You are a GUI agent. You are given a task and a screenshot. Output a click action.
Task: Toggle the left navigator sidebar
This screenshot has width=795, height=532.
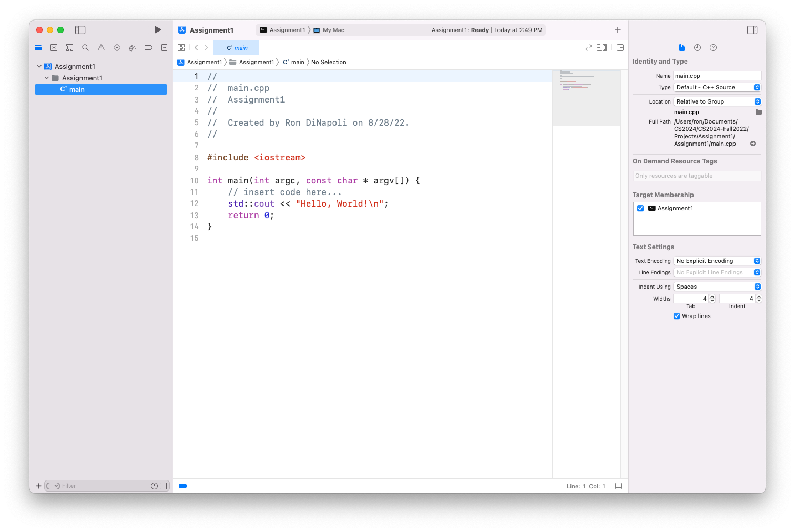coord(80,30)
